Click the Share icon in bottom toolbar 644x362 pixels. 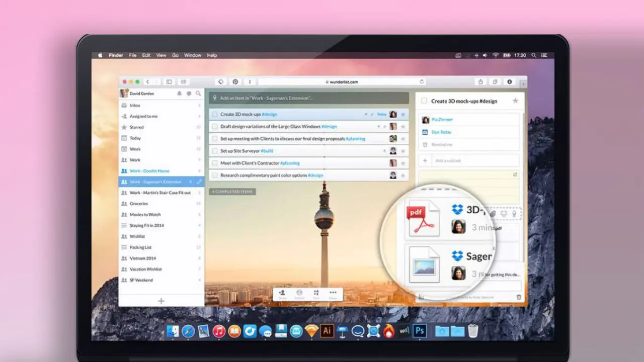point(282,294)
